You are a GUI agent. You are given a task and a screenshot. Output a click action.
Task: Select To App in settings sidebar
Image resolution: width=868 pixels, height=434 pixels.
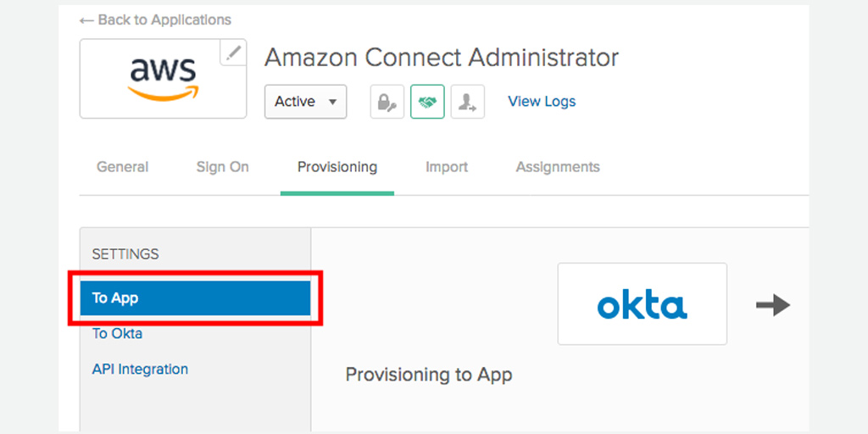click(x=195, y=298)
